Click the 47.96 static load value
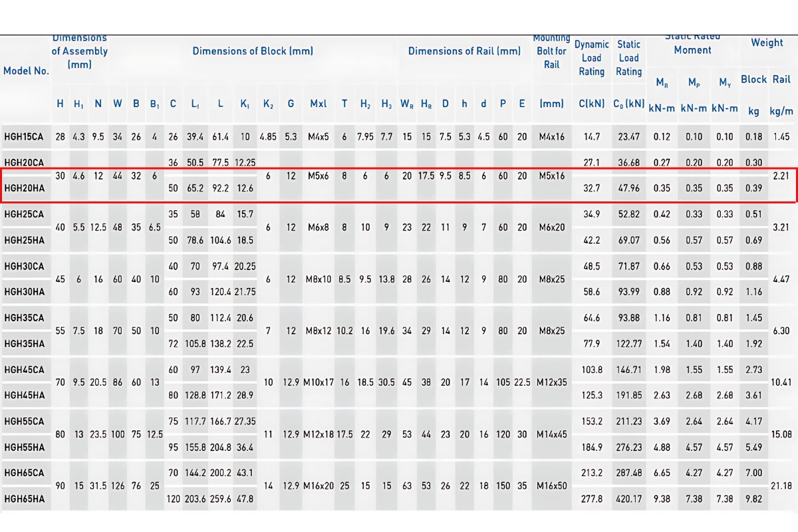The height and width of the screenshot is (532, 798). coord(628,188)
